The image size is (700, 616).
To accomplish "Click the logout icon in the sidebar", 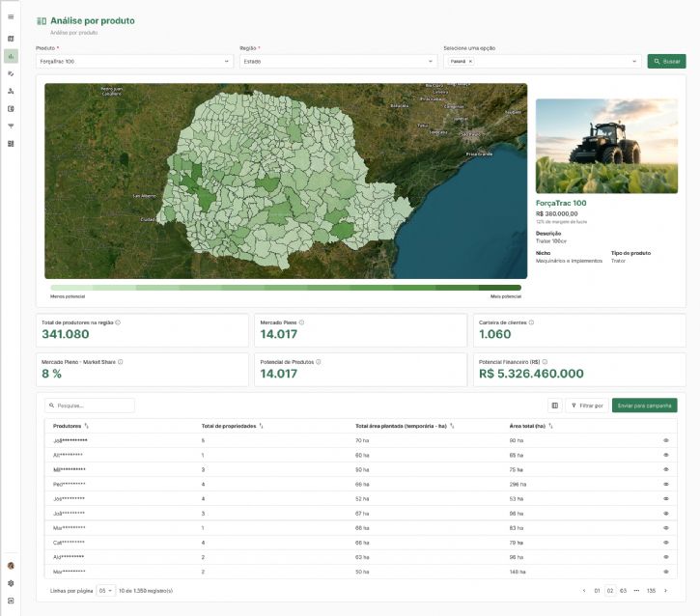I will (x=11, y=601).
